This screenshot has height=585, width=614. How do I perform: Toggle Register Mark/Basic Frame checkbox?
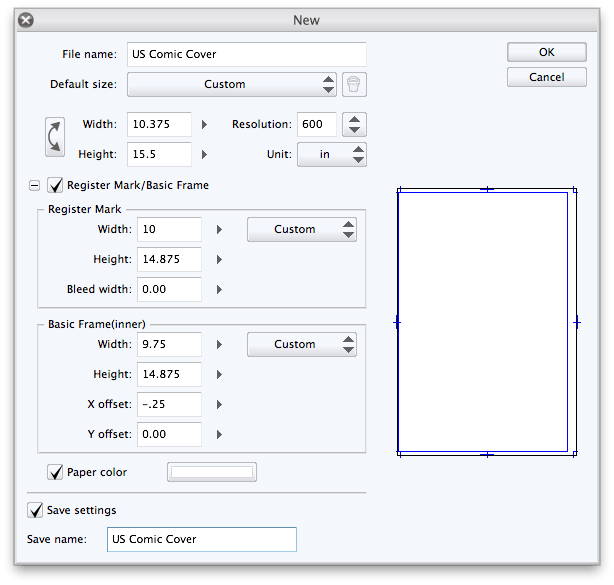pos(55,185)
